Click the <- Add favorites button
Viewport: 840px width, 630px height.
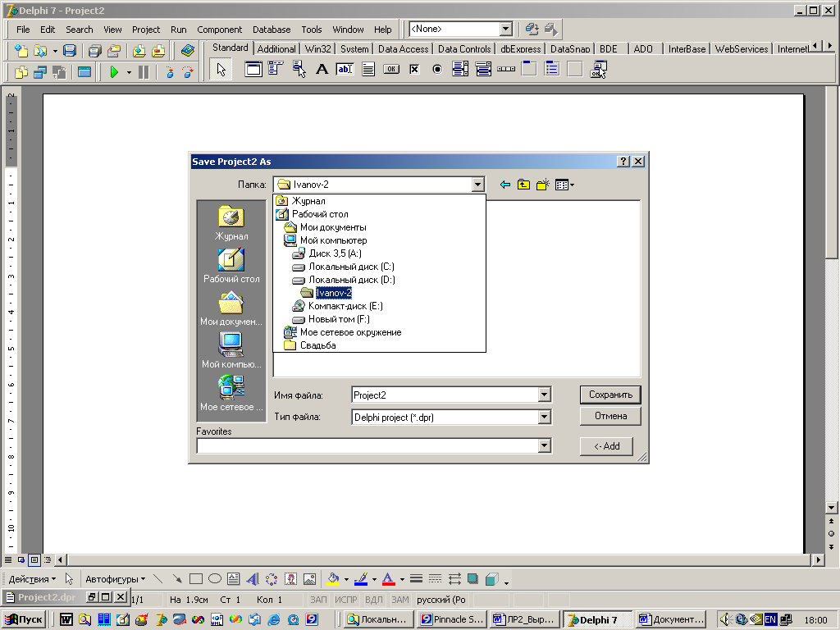(606, 446)
